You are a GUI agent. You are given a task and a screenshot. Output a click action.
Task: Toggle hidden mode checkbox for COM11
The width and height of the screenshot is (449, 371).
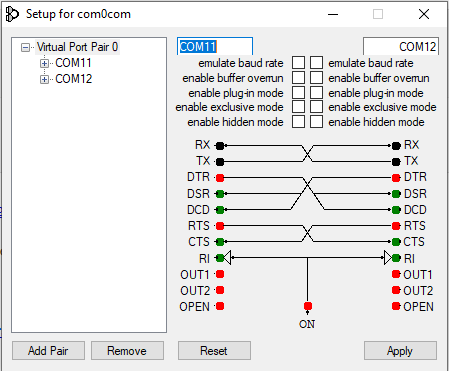coord(298,122)
